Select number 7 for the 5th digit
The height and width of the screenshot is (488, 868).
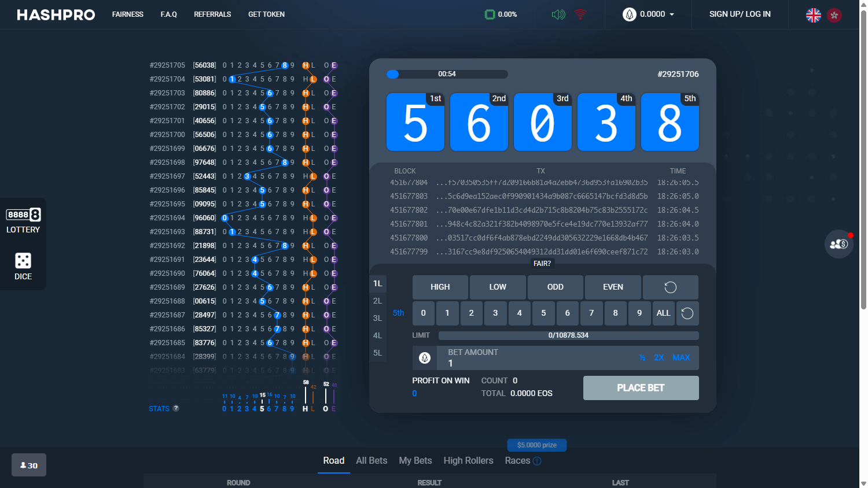(591, 313)
